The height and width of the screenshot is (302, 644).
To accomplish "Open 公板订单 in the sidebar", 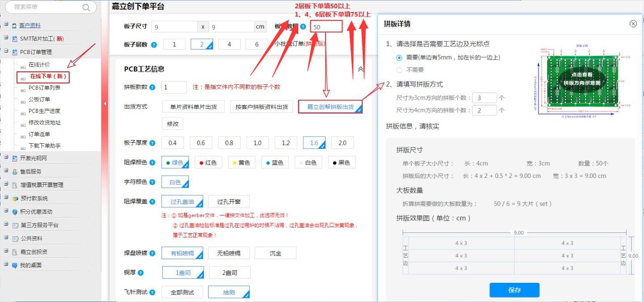I will [x=39, y=99].
